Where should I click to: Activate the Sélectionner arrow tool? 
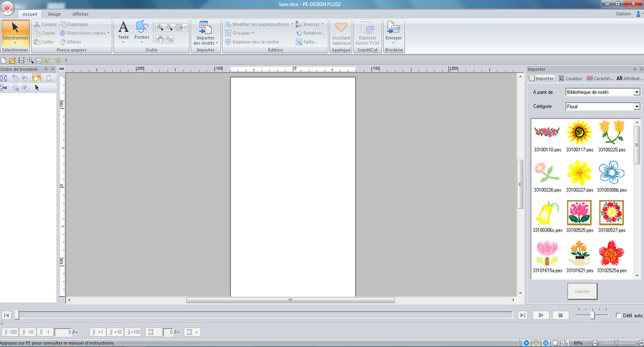pos(15,32)
